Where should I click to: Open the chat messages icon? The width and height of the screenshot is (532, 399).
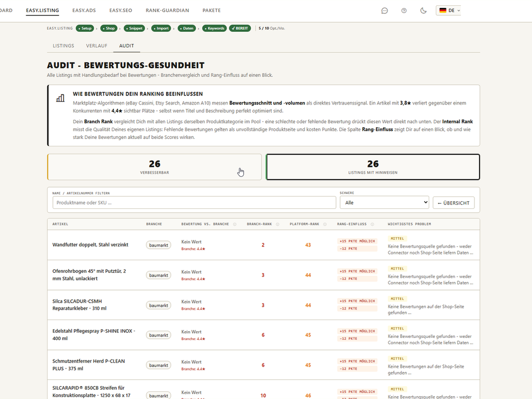tap(384, 11)
